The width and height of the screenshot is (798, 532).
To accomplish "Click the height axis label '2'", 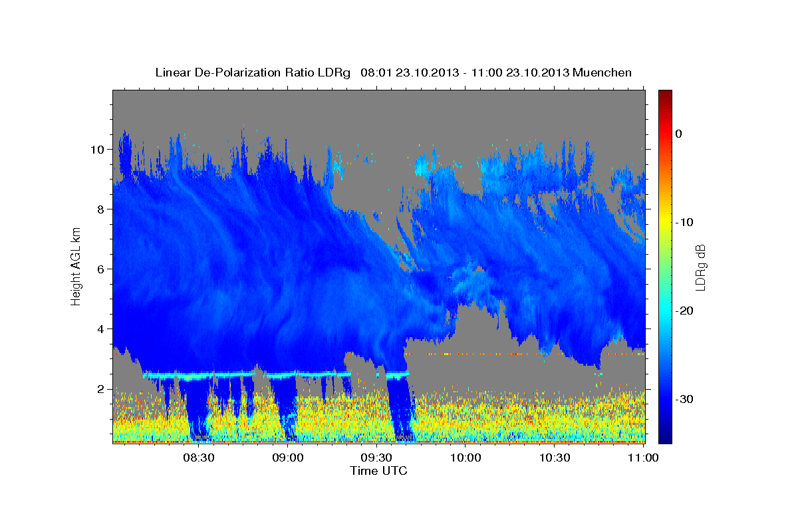I will click(x=100, y=389).
